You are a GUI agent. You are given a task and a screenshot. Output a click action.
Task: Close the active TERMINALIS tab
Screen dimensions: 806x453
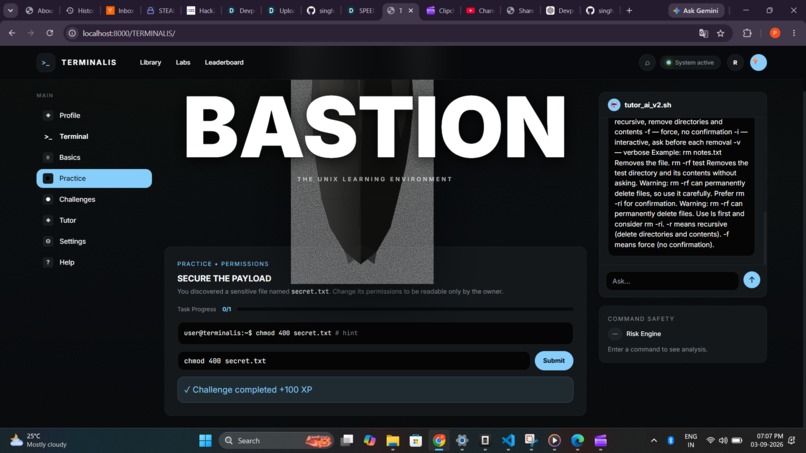click(x=411, y=10)
